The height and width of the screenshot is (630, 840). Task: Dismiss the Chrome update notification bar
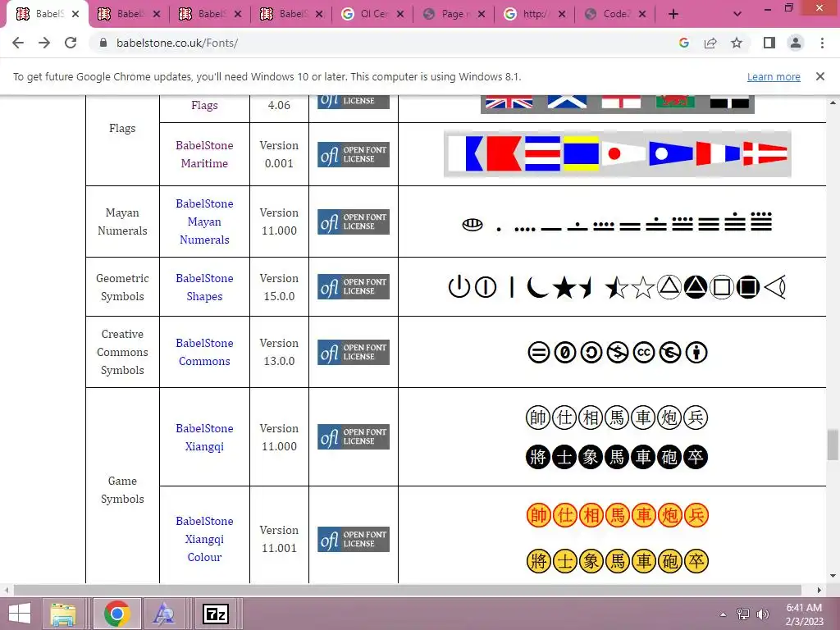click(820, 76)
